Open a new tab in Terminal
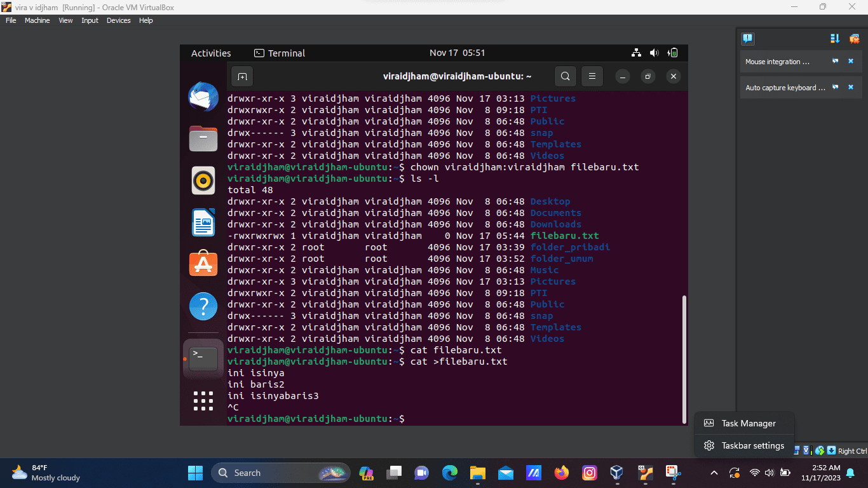The image size is (868, 488). [x=242, y=76]
